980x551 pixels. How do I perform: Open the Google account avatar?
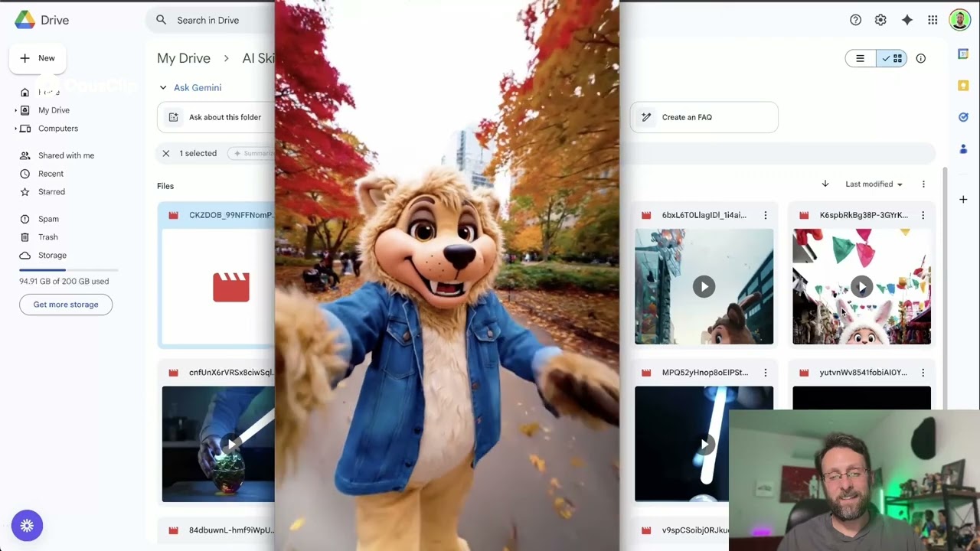tap(959, 20)
